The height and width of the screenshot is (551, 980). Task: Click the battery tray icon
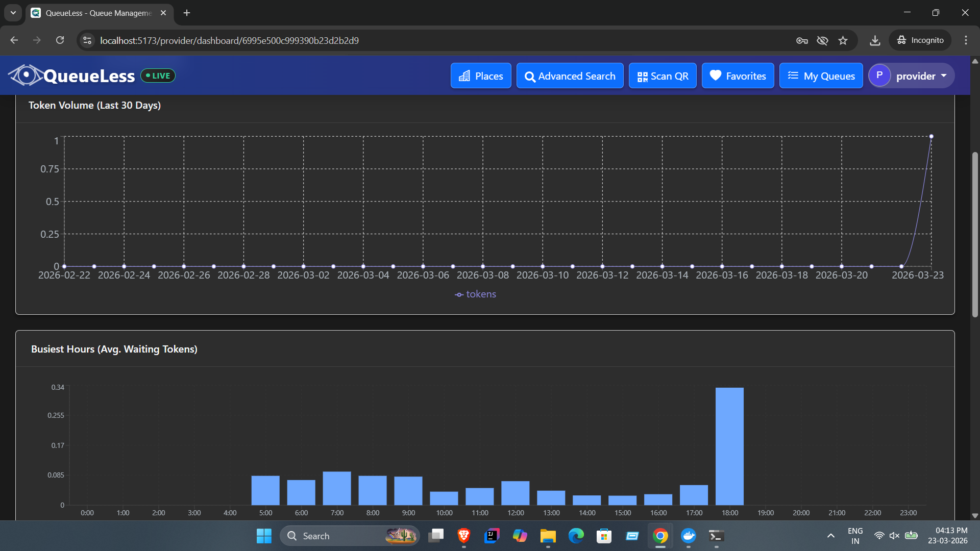tap(911, 536)
